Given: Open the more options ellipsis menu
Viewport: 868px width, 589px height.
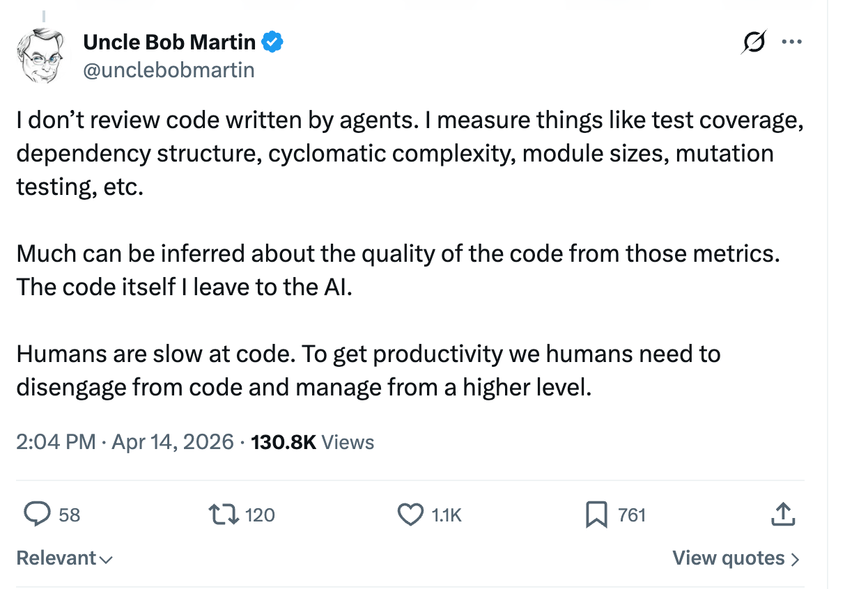Looking at the screenshot, I should (x=791, y=42).
